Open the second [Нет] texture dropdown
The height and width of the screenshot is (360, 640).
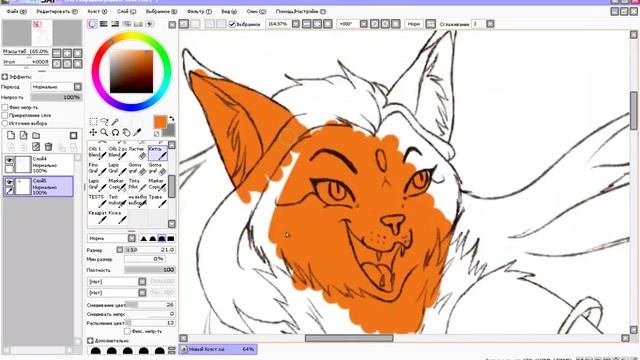coord(142,293)
